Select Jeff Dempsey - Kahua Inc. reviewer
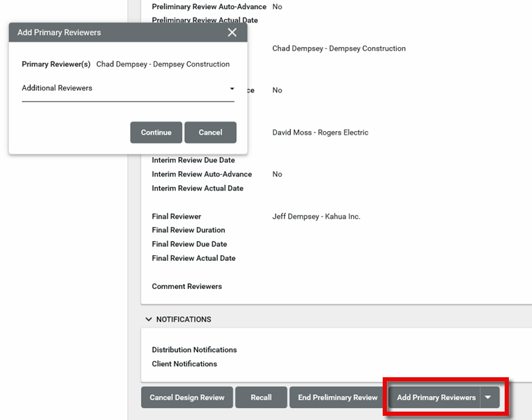 [316, 217]
